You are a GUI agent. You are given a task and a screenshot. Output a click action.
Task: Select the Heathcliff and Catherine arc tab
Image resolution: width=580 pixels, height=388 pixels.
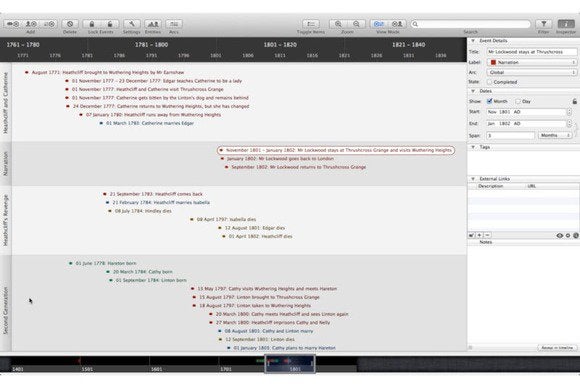(x=6, y=102)
